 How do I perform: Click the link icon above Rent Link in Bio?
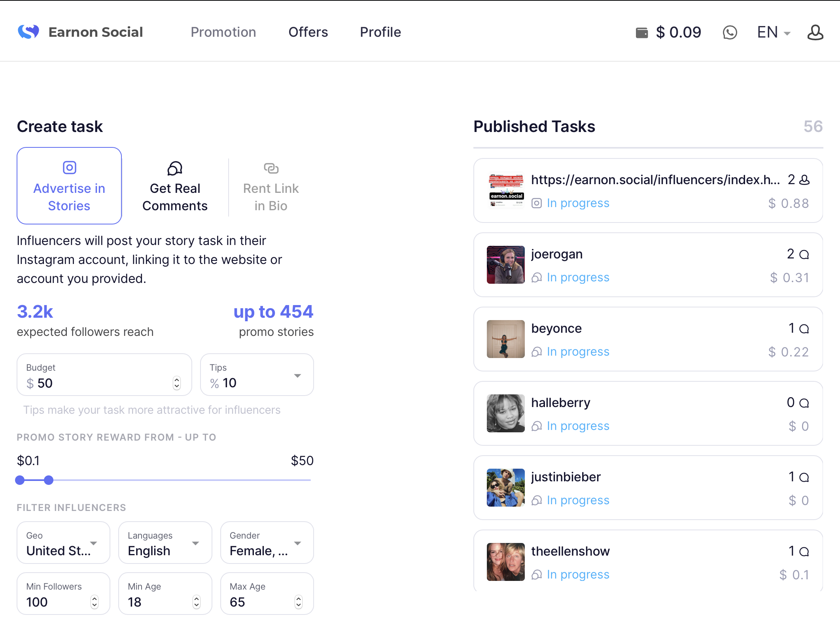(271, 168)
